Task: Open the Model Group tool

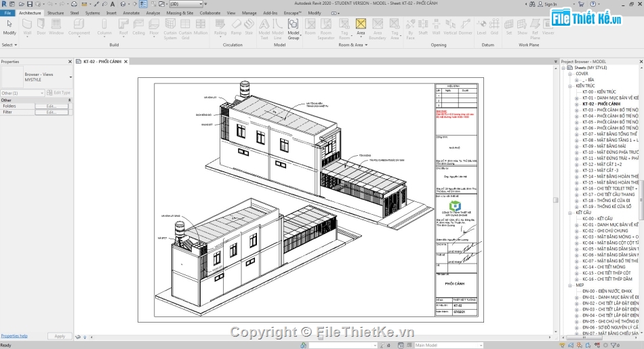Action: [294, 28]
